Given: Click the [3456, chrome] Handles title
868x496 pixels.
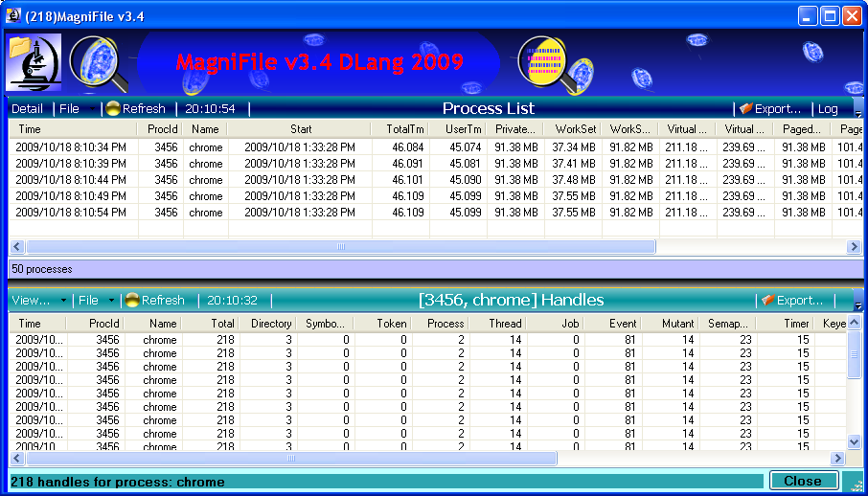Looking at the screenshot, I should (512, 301).
